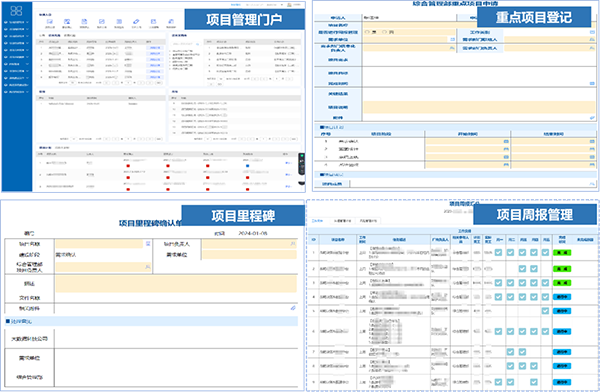Click the person-lookup icon in project leader field

[x=293, y=243]
